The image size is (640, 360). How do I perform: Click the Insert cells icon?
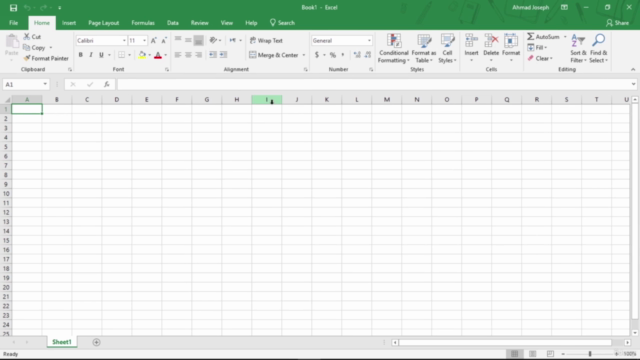(x=471, y=41)
